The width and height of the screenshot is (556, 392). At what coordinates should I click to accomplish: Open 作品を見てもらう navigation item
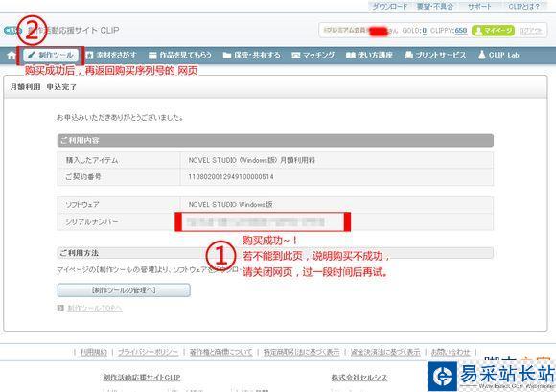(x=180, y=55)
